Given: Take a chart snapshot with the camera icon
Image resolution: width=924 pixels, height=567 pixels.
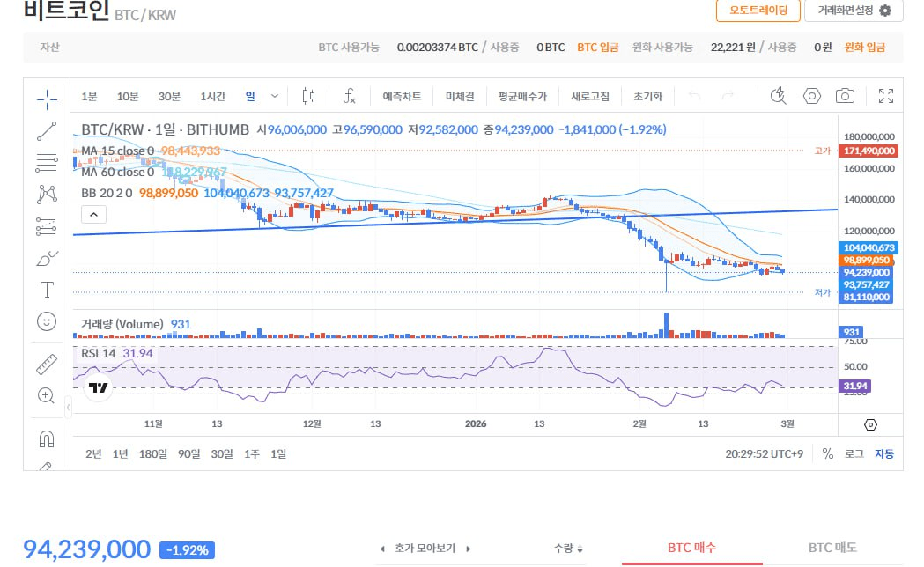Looking at the screenshot, I should pyautogui.click(x=845, y=95).
